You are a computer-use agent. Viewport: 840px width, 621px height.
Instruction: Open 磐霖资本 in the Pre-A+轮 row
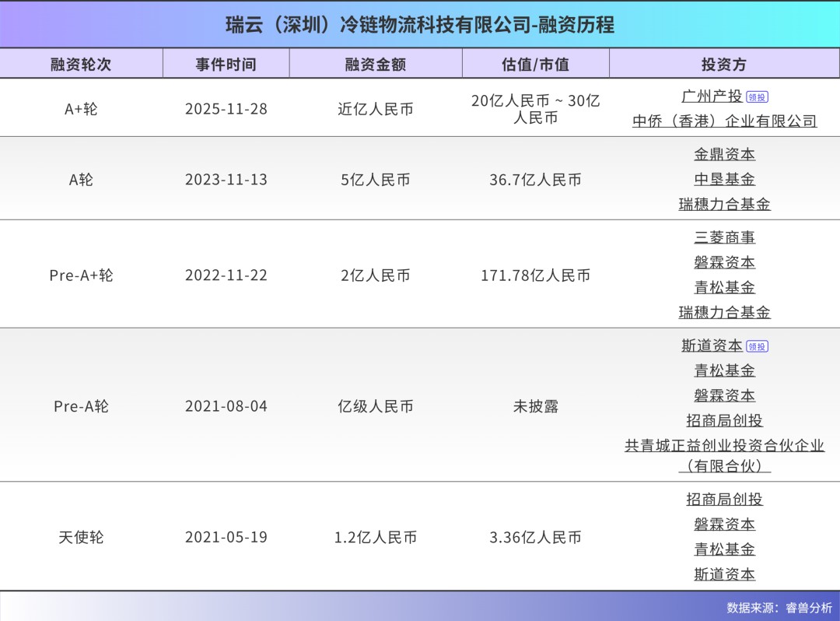click(x=725, y=262)
